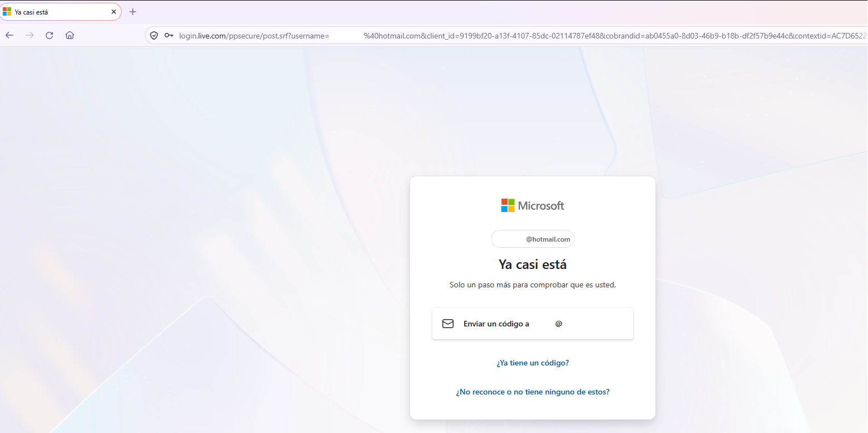
Task: Click the shield tracking protection icon
Action: (154, 35)
